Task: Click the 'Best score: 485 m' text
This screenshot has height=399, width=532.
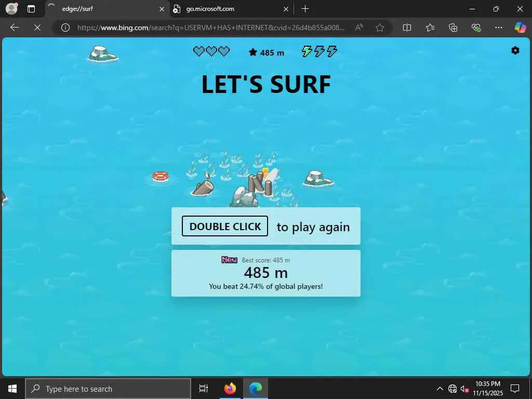Action: pyautogui.click(x=266, y=260)
